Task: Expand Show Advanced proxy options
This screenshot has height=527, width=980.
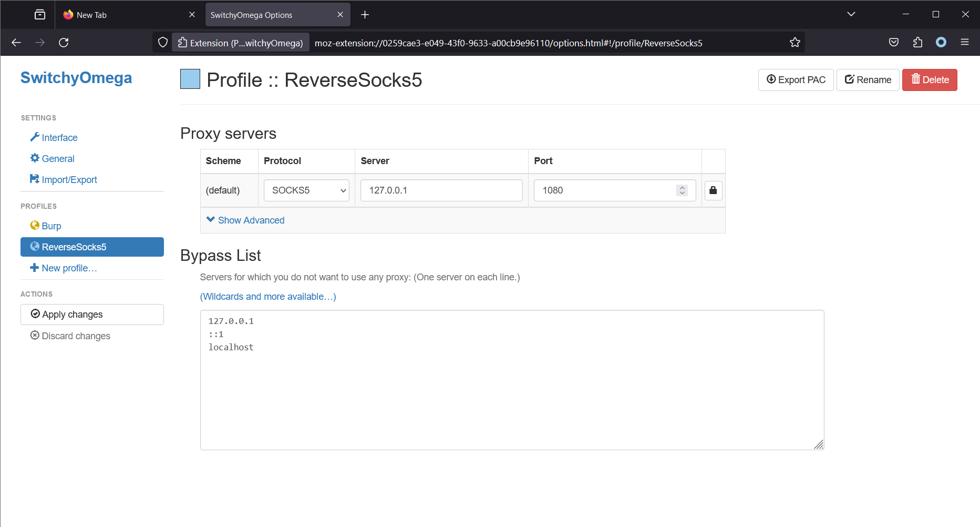Action: 245,220
